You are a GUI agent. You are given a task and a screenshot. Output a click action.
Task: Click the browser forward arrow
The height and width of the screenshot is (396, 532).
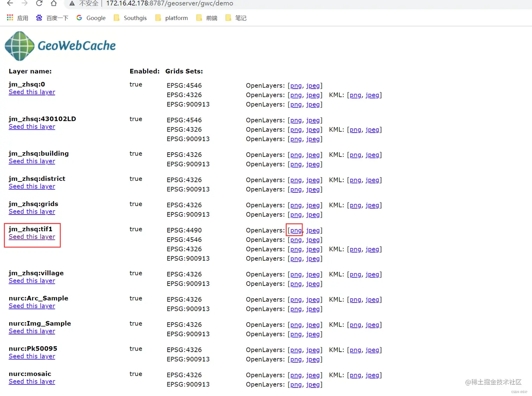pyautogui.click(x=24, y=3)
